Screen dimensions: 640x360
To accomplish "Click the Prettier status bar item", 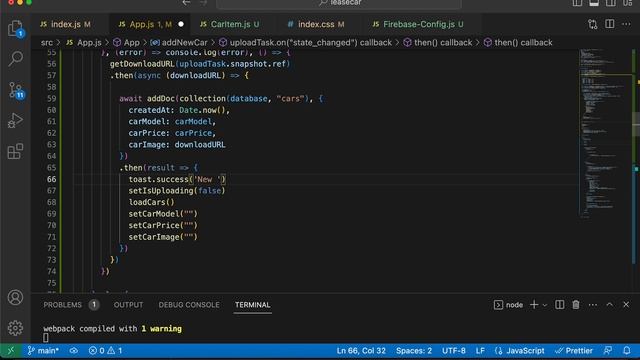I will 574,351.
